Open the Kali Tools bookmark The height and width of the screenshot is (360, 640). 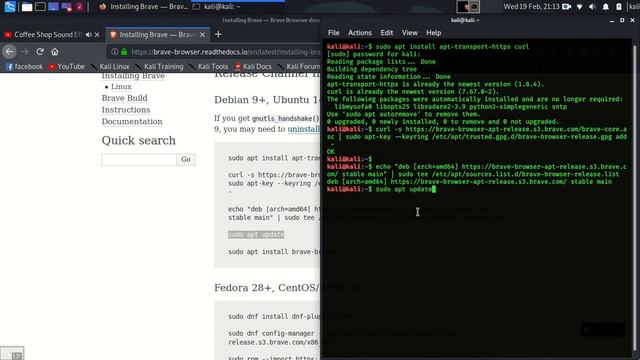coord(208,67)
